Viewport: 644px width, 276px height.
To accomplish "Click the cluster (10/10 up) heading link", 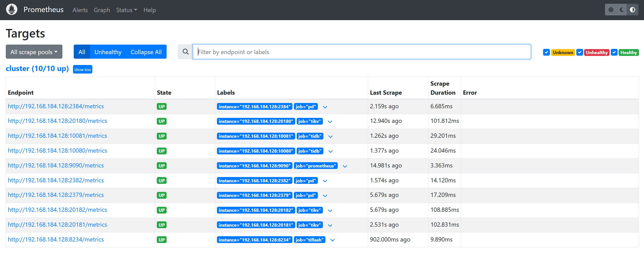I will click(37, 68).
